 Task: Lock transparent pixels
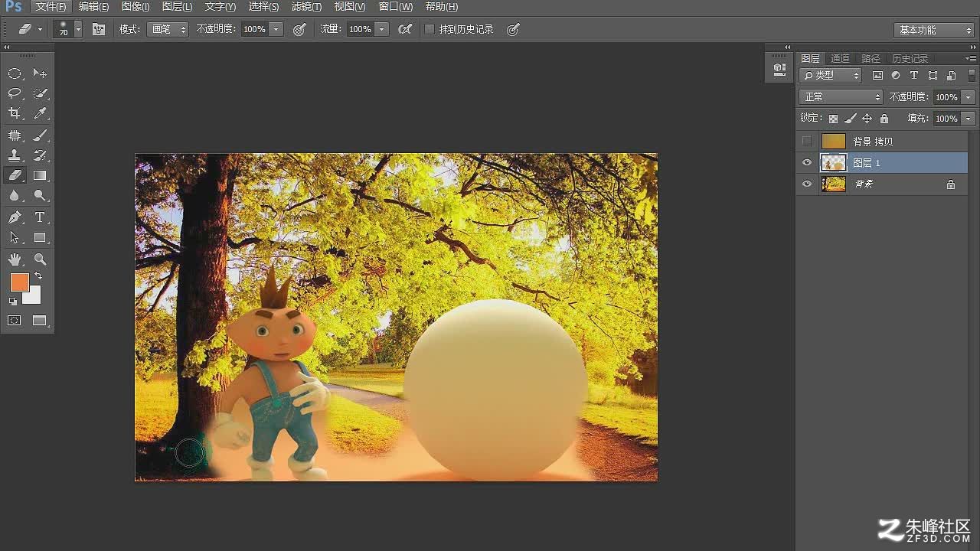(x=833, y=119)
